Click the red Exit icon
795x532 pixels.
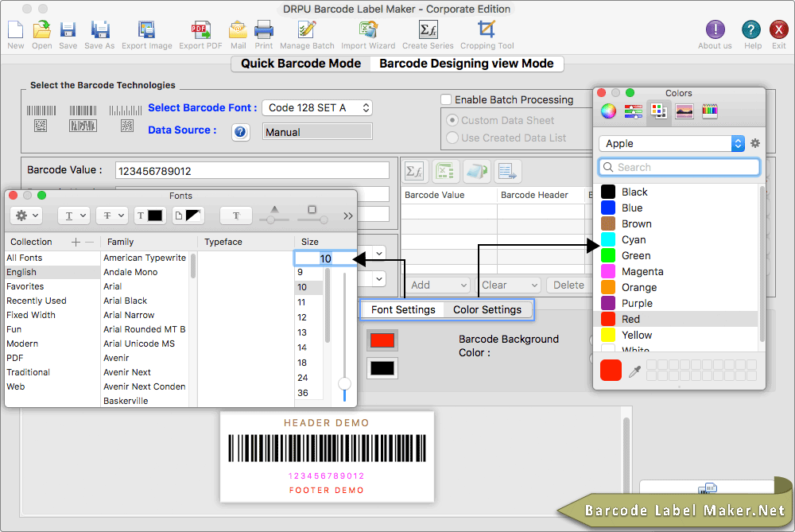[778, 30]
